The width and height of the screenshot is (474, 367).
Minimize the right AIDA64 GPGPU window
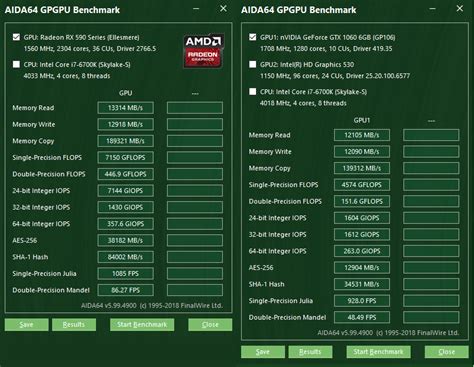(x=432, y=9)
